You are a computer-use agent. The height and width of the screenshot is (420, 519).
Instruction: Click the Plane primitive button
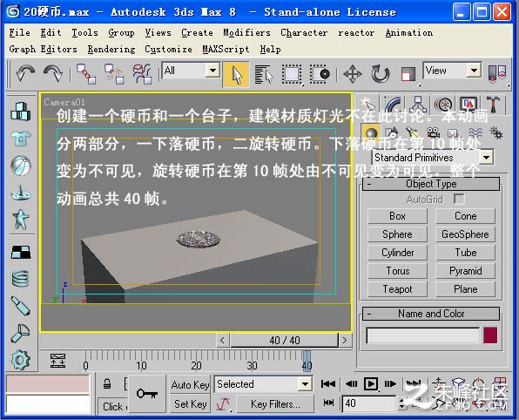[465, 289]
